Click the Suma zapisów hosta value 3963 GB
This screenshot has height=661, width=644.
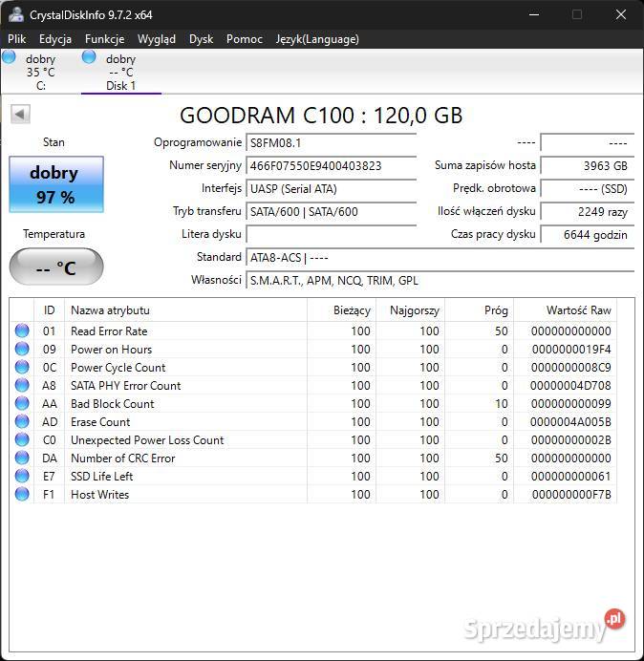(x=587, y=165)
